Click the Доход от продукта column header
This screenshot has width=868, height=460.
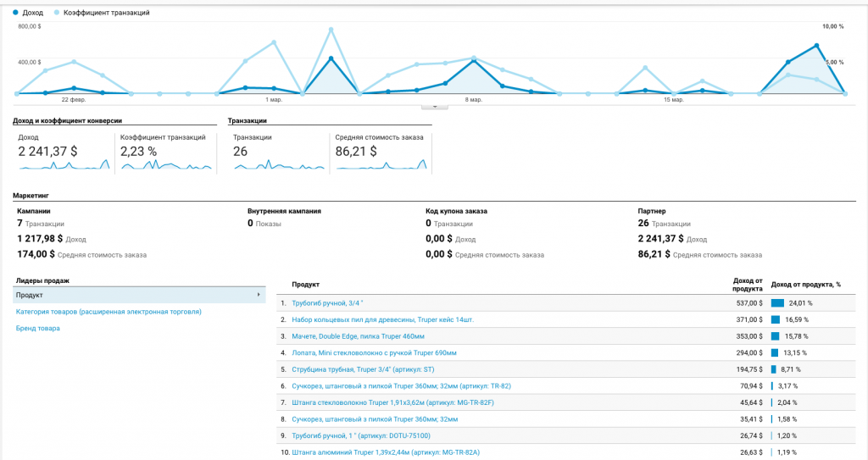click(747, 284)
